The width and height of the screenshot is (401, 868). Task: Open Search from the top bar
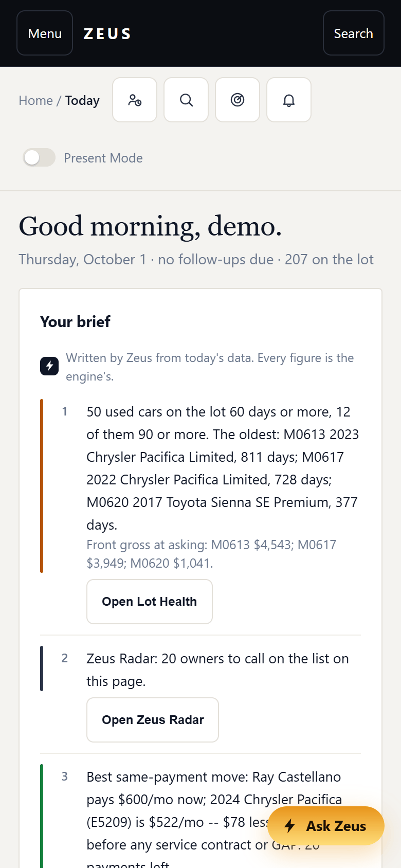click(x=354, y=33)
